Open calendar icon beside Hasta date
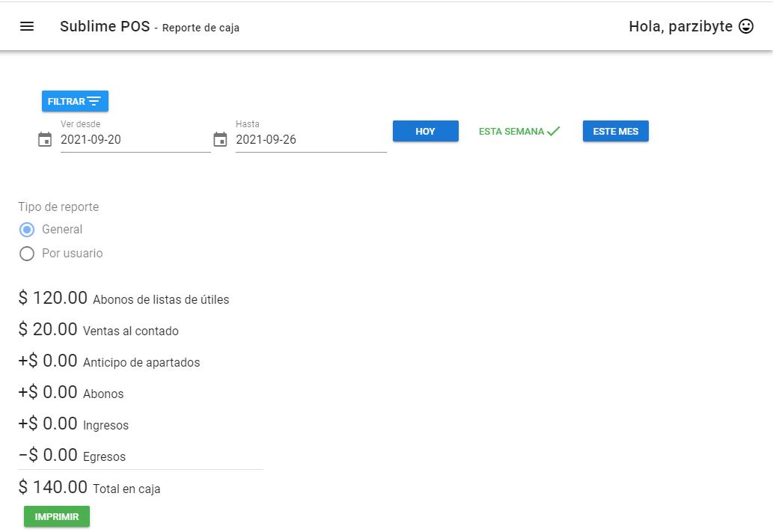The image size is (773, 532). click(x=220, y=139)
